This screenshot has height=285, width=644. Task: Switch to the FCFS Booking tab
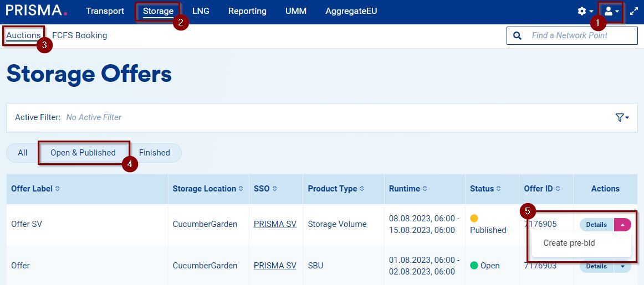point(79,35)
